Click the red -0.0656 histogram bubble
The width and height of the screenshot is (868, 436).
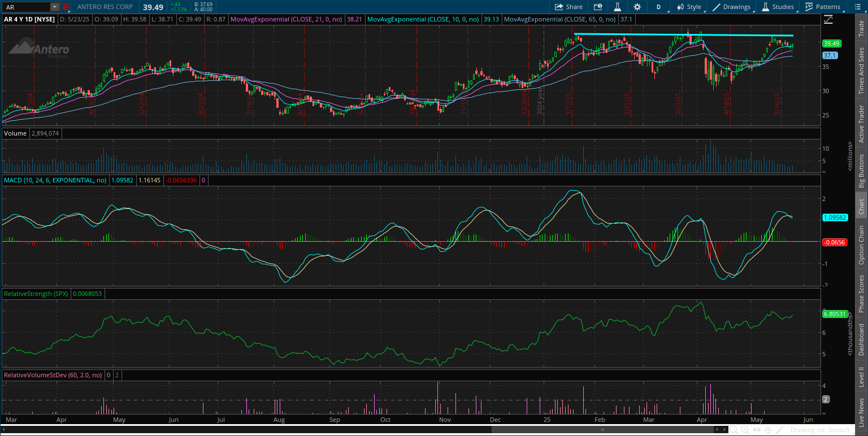tap(834, 242)
